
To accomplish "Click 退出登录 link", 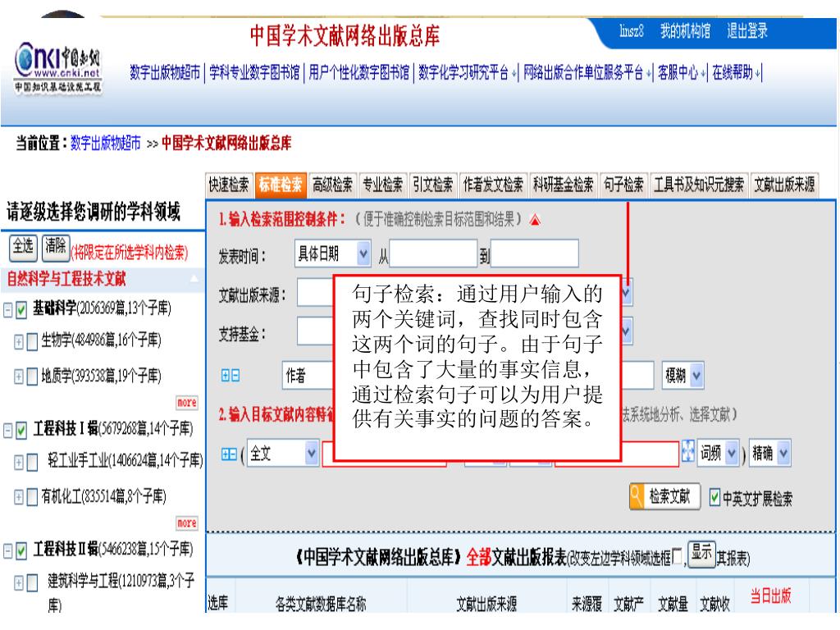I will click(x=747, y=30).
